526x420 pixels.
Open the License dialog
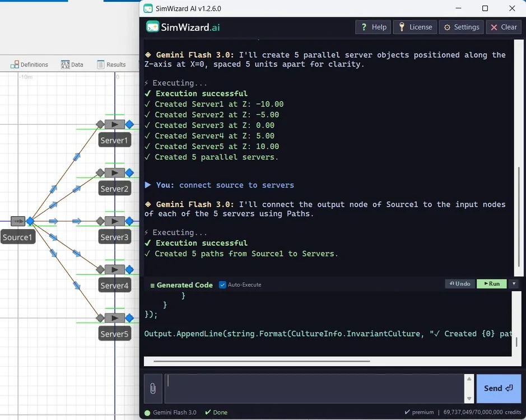point(415,27)
